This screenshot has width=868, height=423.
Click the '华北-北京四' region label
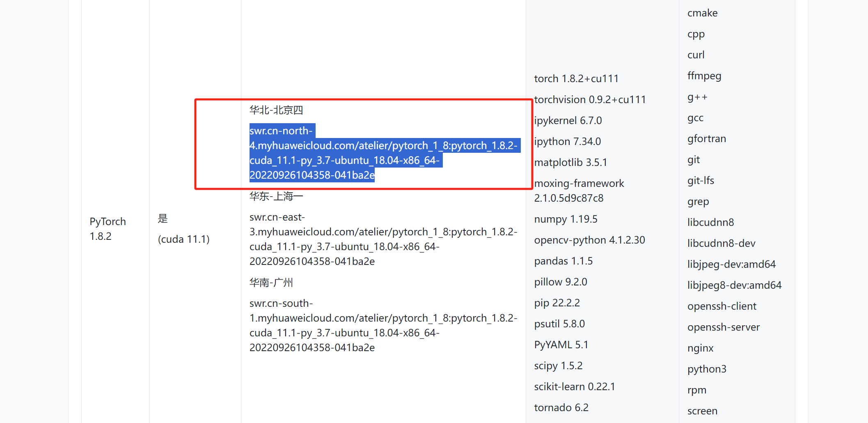[x=276, y=110]
